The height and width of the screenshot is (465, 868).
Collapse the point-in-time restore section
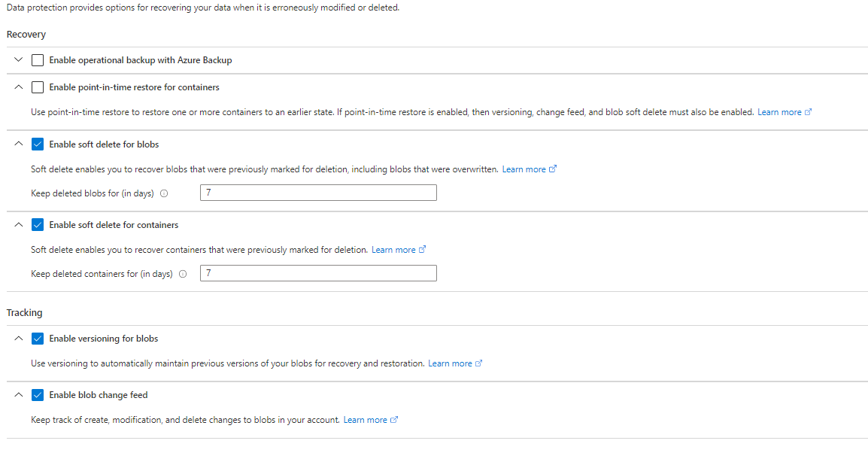click(18, 87)
